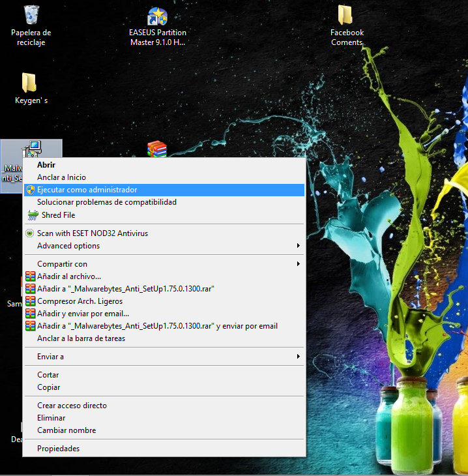Select the WinRAR books icon on desktop
The height and width of the screenshot is (476, 468).
pos(157,149)
